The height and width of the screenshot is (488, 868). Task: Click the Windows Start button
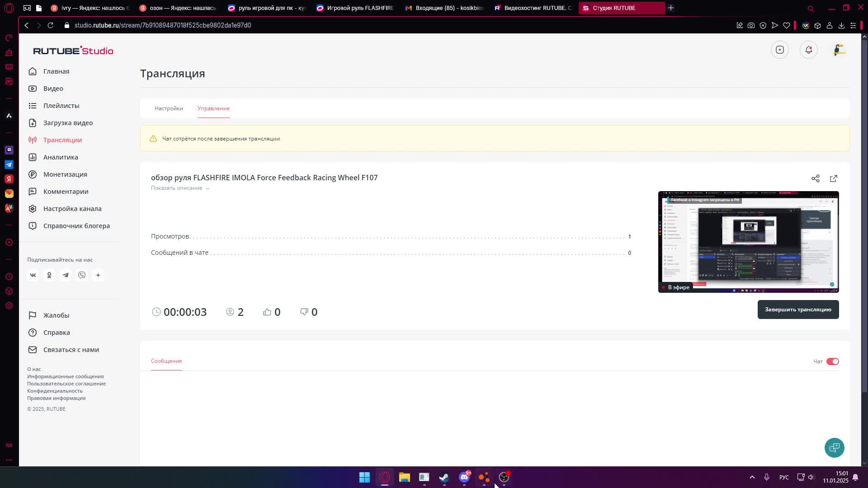tap(364, 477)
